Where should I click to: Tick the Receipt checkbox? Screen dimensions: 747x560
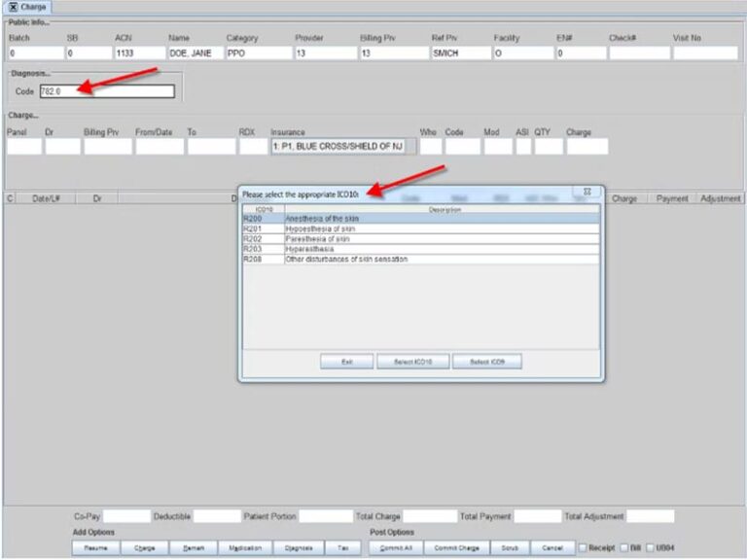point(583,547)
